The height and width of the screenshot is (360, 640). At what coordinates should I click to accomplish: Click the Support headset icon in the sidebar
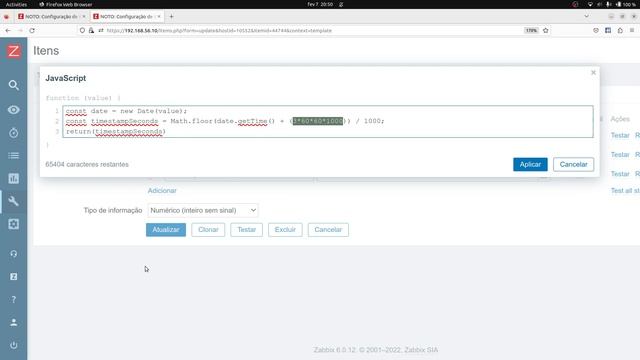tap(13, 254)
